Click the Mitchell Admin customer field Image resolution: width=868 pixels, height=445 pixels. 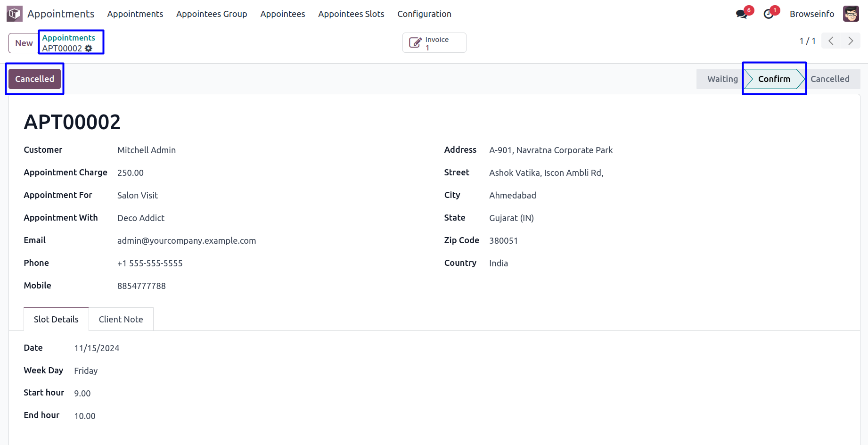click(x=146, y=150)
